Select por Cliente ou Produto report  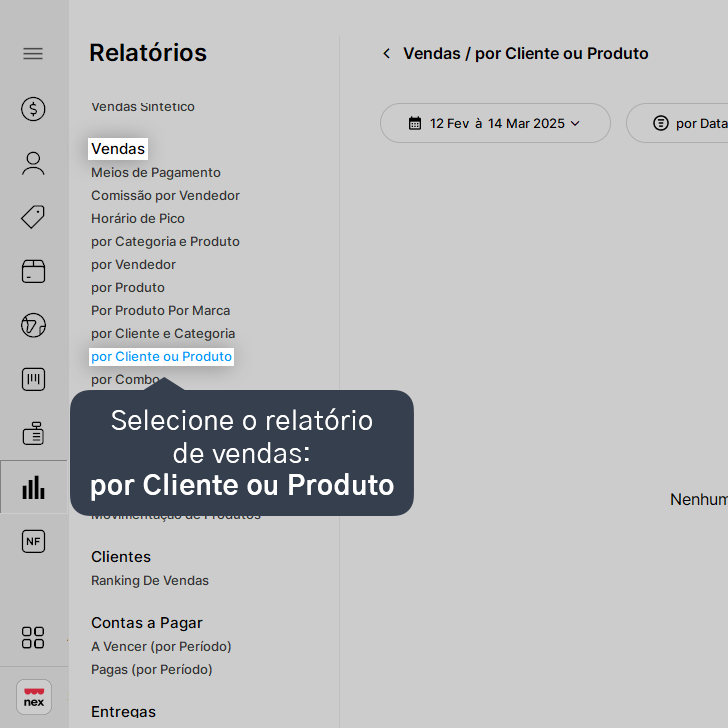[x=161, y=357]
